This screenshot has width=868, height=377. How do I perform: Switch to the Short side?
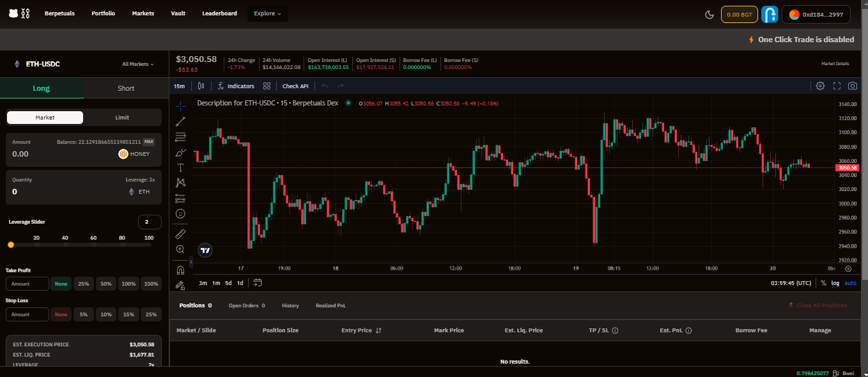[126, 88]
